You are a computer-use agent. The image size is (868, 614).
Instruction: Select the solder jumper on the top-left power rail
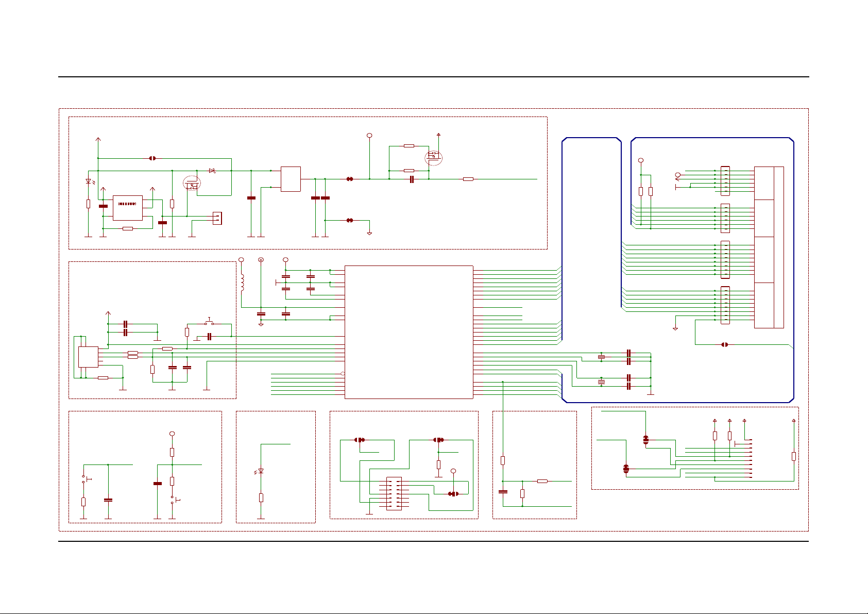pos(152,158)
